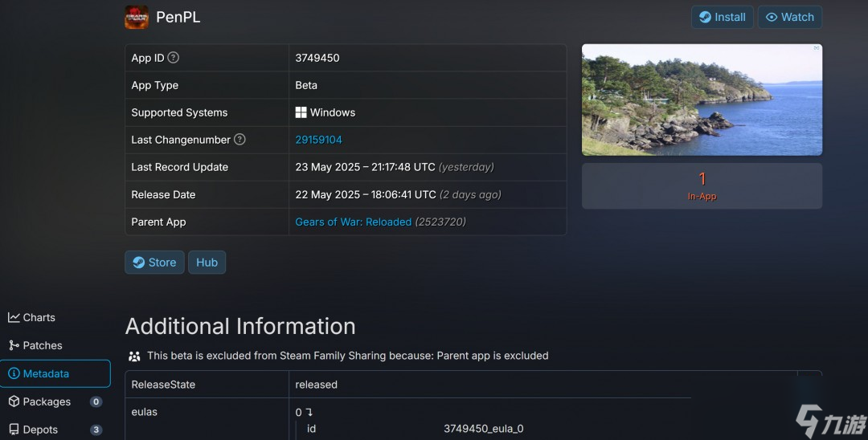This screenshot has height=440, width=868.
Task: Click the Windows logo icon
Action: tap(301, 112)
